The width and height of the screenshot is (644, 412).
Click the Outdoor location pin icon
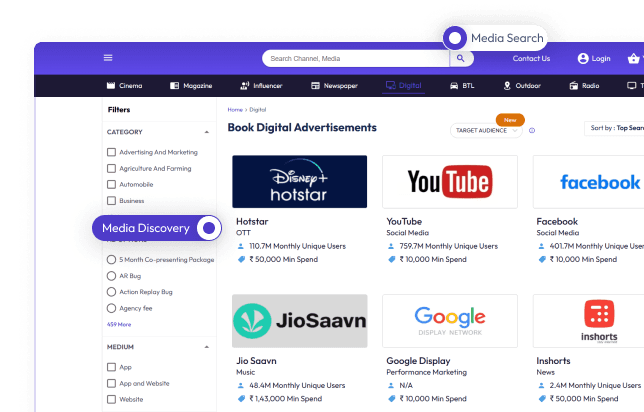click(507, 85)
